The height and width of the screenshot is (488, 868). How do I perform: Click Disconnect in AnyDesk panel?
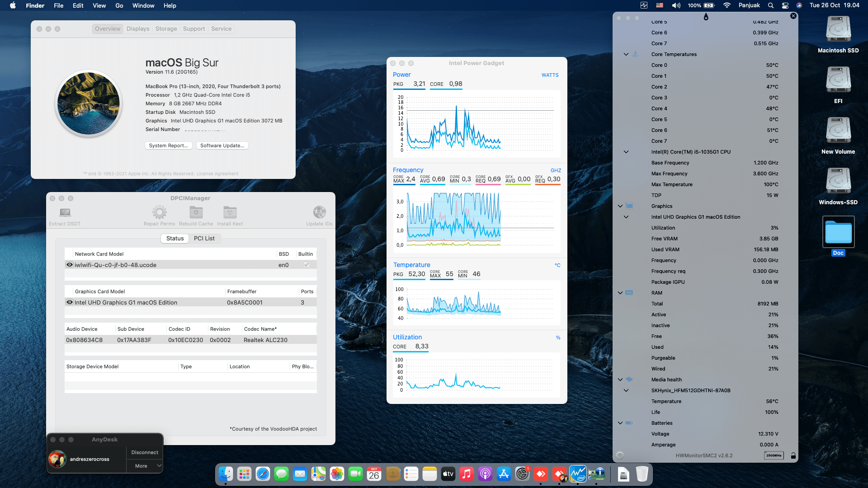[x=145, y=452]
